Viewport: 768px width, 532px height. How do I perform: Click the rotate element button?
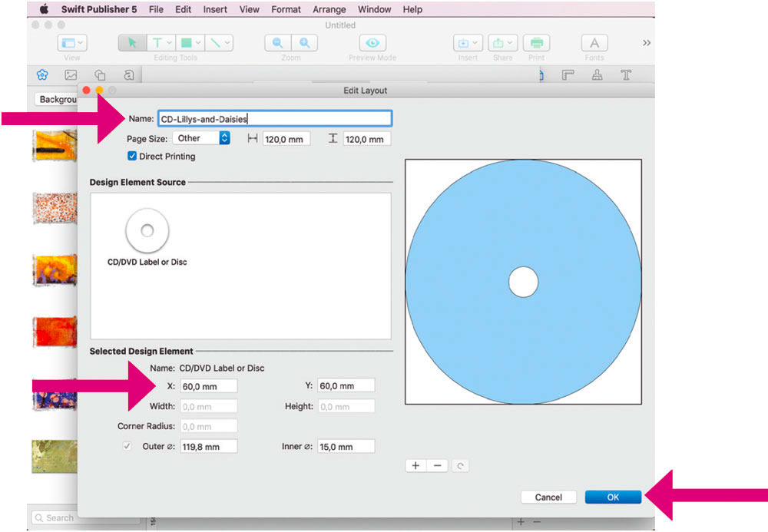(460, 465)
